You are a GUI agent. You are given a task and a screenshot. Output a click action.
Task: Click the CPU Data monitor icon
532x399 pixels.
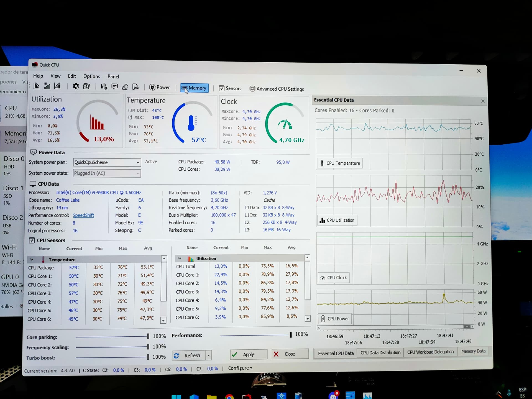33,184
